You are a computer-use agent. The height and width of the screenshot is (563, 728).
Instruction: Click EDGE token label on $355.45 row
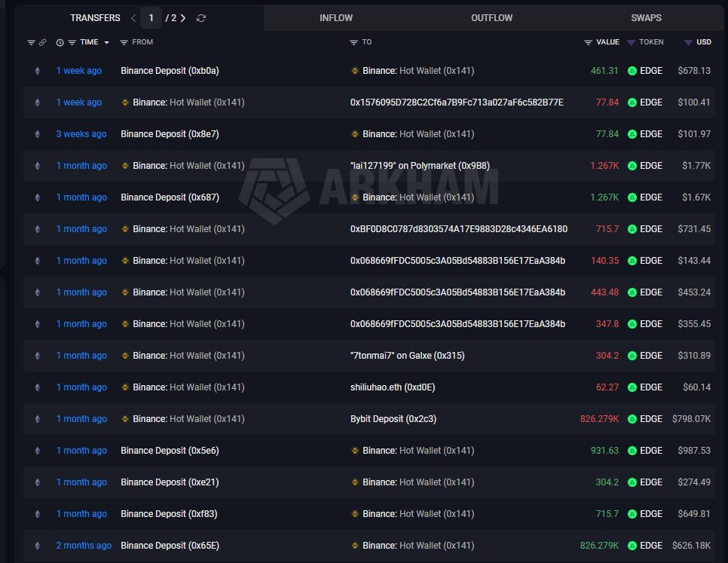pos(651,324)
